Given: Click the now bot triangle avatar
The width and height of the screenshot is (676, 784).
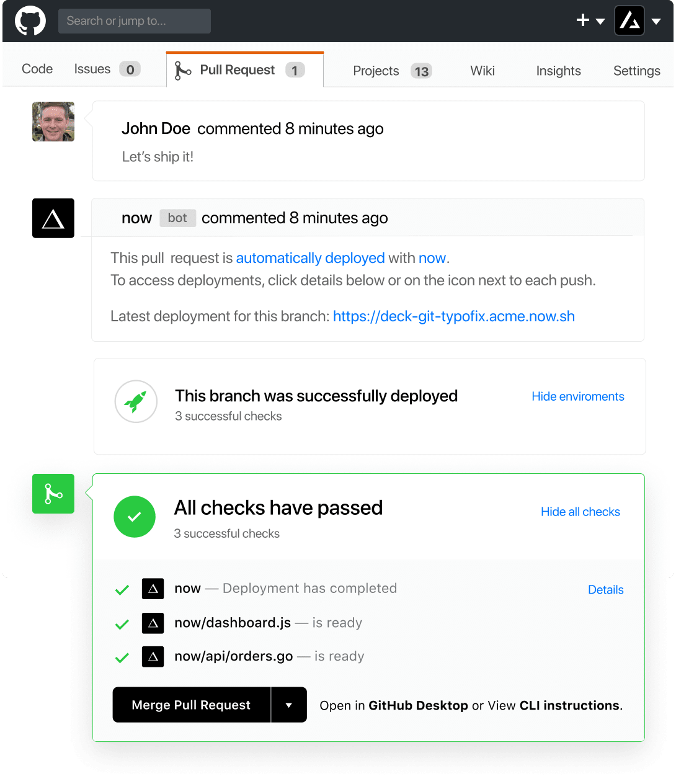Looking at the screenshot, I should (x=53, y=218).
